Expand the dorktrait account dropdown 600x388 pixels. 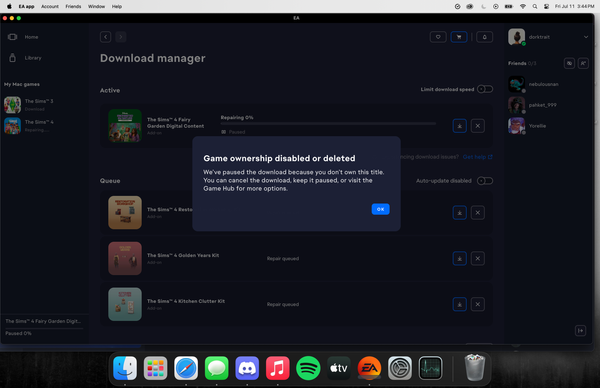click(x=586, y=37)
